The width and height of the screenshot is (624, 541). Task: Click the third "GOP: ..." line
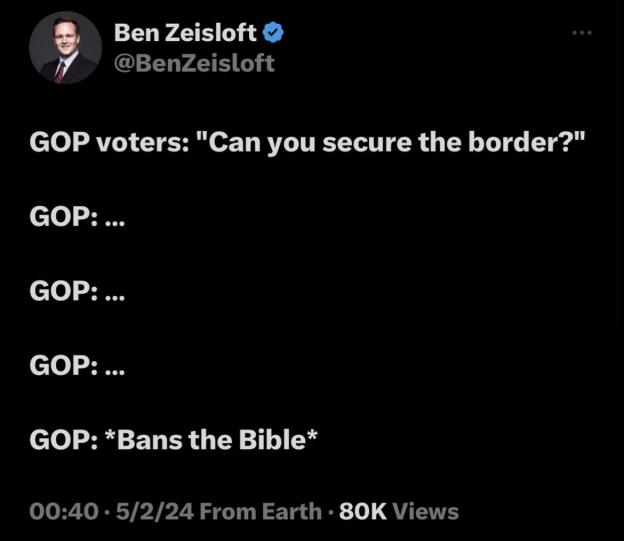coord(78,365)
